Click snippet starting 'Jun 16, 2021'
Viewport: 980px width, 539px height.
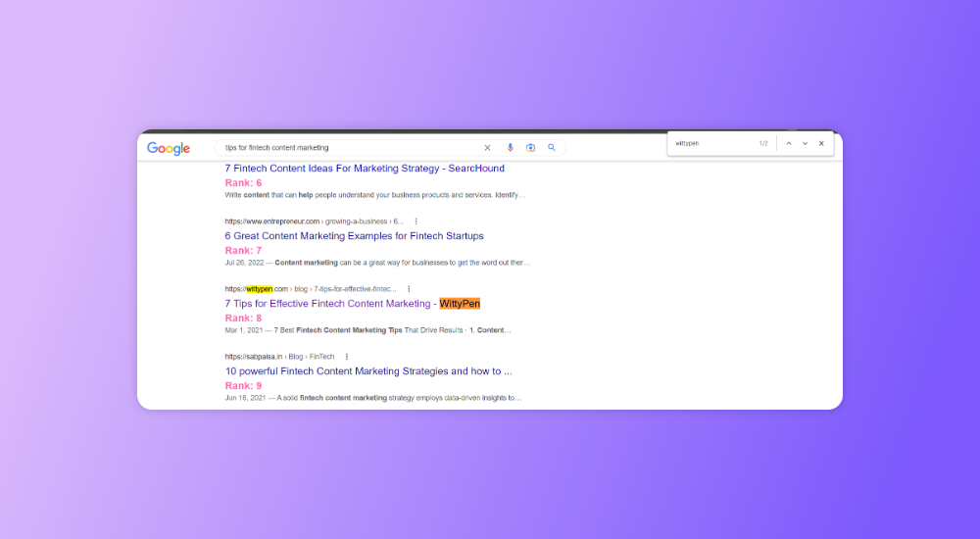373,398
